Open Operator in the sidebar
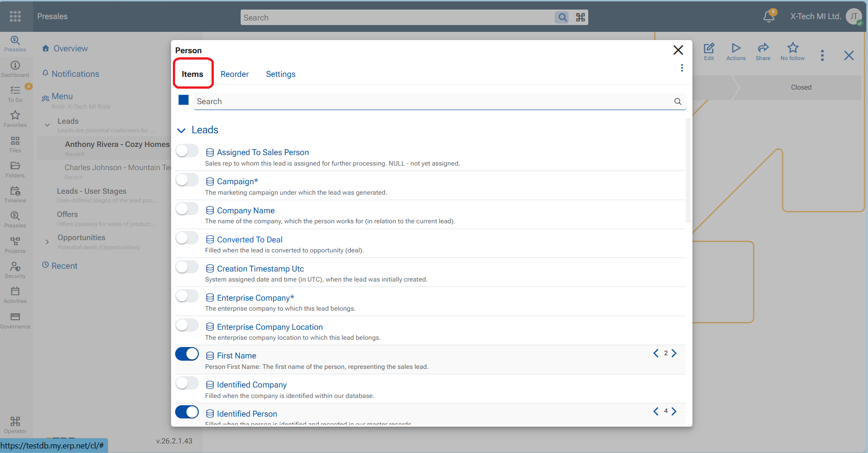 15,425
